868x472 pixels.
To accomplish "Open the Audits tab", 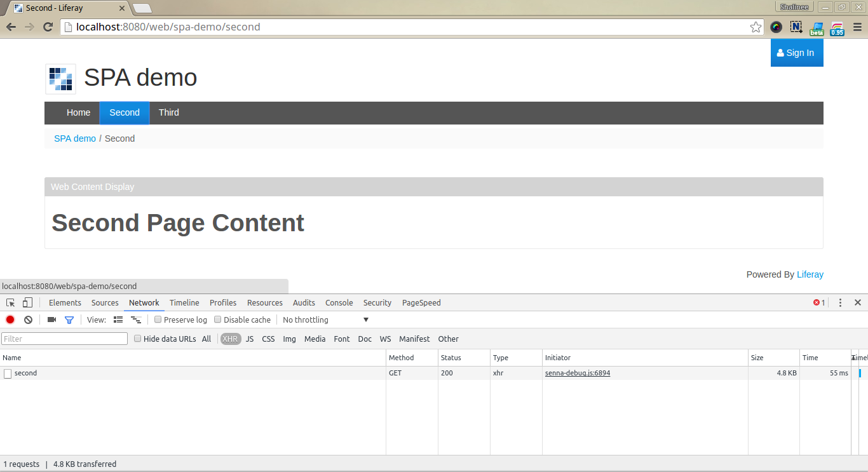I will click(304, 302).
